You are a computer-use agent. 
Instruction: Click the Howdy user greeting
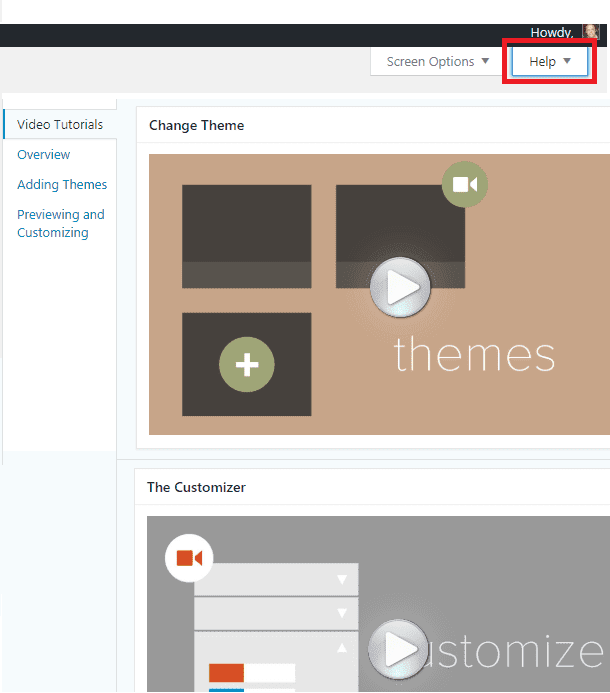552,32
